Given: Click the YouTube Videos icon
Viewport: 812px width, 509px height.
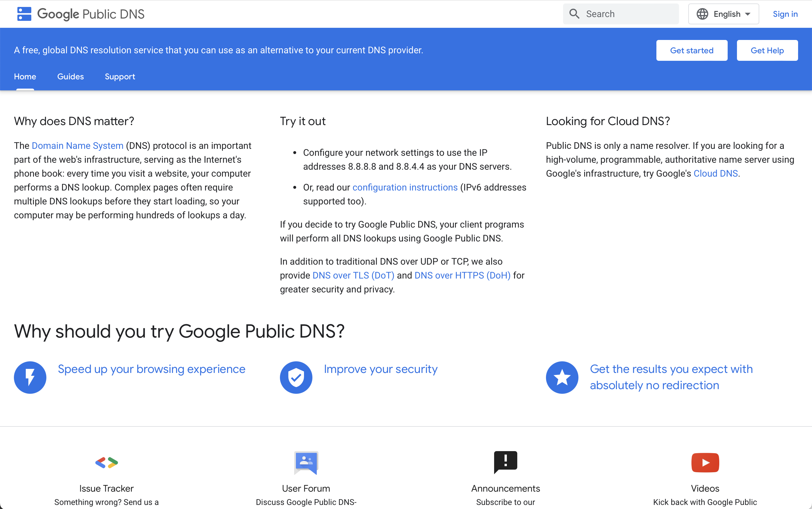Looking at the screenshot, I should [705, 462].
